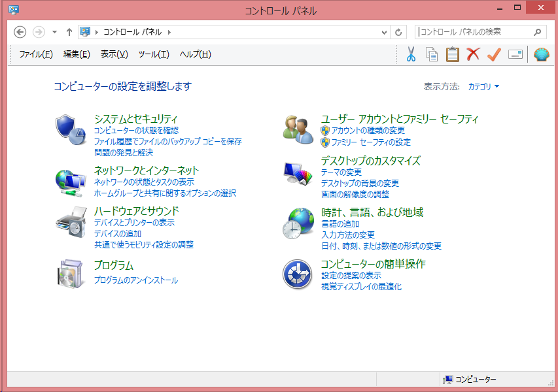Open ユーザー アカウントとファミリー セーフティ

coord(400,119)
